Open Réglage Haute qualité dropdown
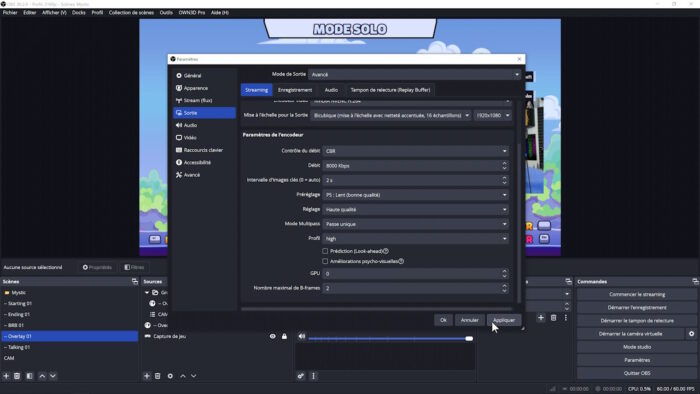The image size is (700, 394). pyautogui.click(x=416, y=210)
